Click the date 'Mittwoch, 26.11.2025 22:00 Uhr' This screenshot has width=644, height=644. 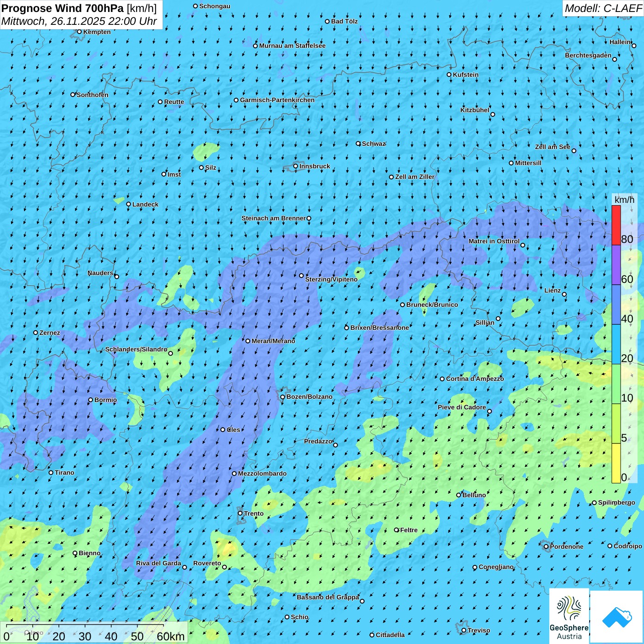click(x=79, y=21)
